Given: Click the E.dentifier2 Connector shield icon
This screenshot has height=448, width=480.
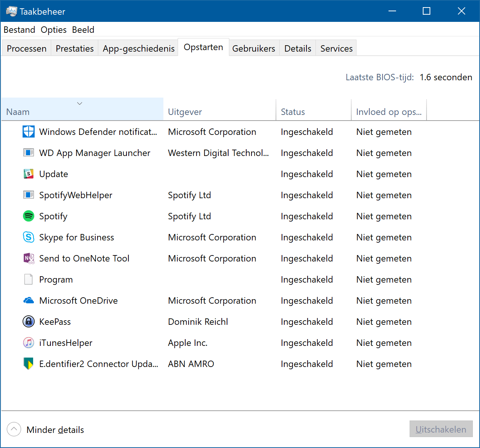Looking at the screenshot, I should pyautogui.click(x=29, y=364).
